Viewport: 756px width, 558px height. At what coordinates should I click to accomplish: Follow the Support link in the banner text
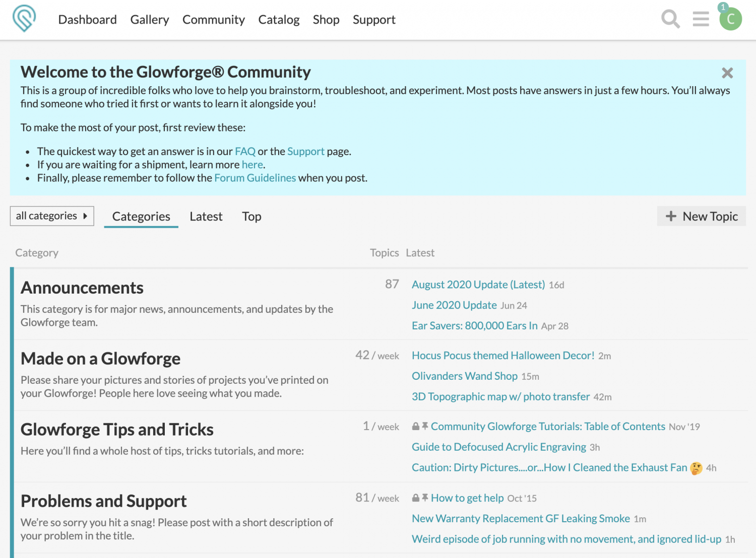point(306,151)
